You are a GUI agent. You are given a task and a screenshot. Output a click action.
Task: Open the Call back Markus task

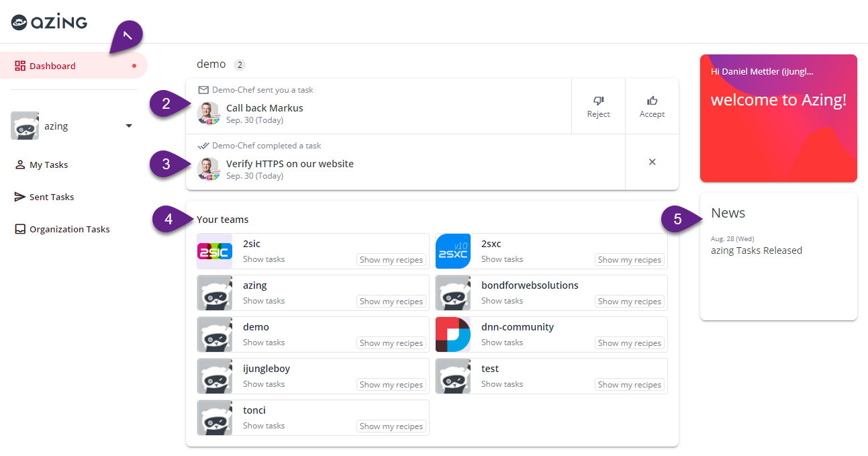(264, 108)
